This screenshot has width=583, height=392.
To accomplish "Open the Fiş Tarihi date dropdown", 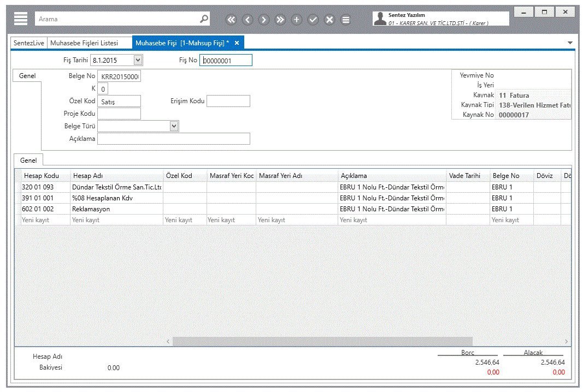I will 138,60.
